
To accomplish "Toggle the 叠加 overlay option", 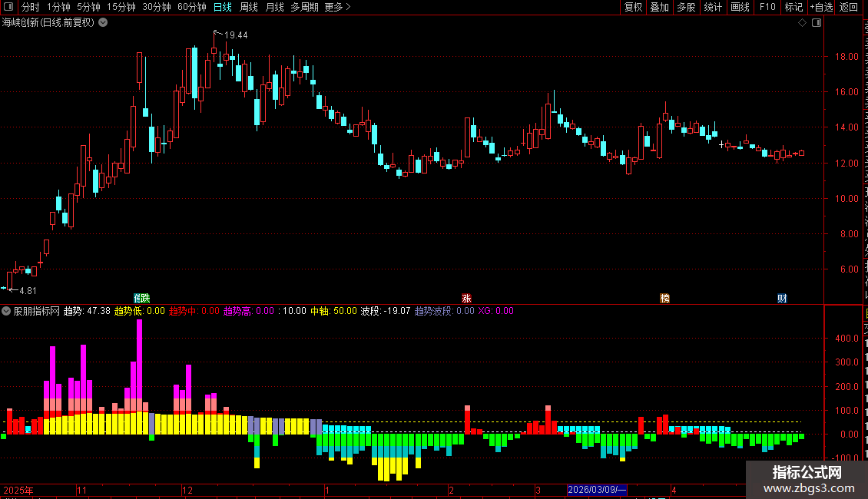I will (x=659, y=7).
